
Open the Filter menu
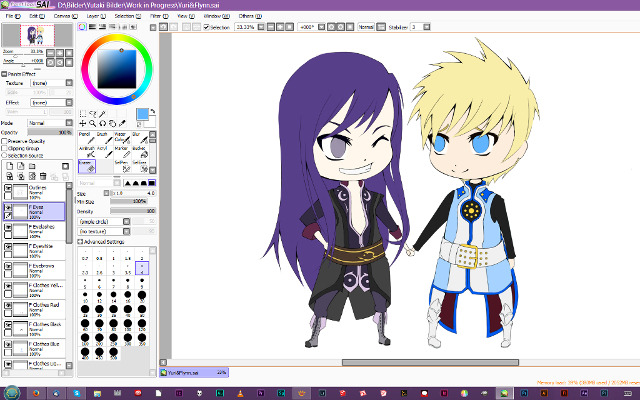[156, 17]
